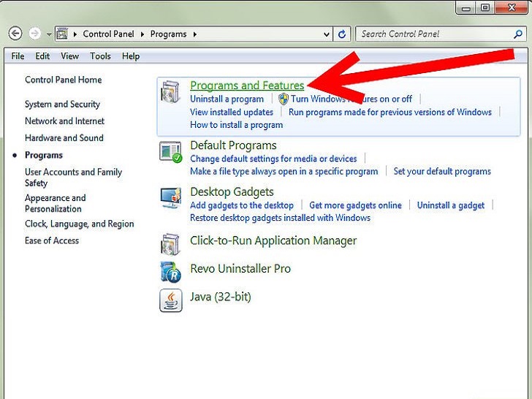Click Change default settings for media or devices
Image resolution: width=532 pixels, height=399 pixels.
(273, 159)
